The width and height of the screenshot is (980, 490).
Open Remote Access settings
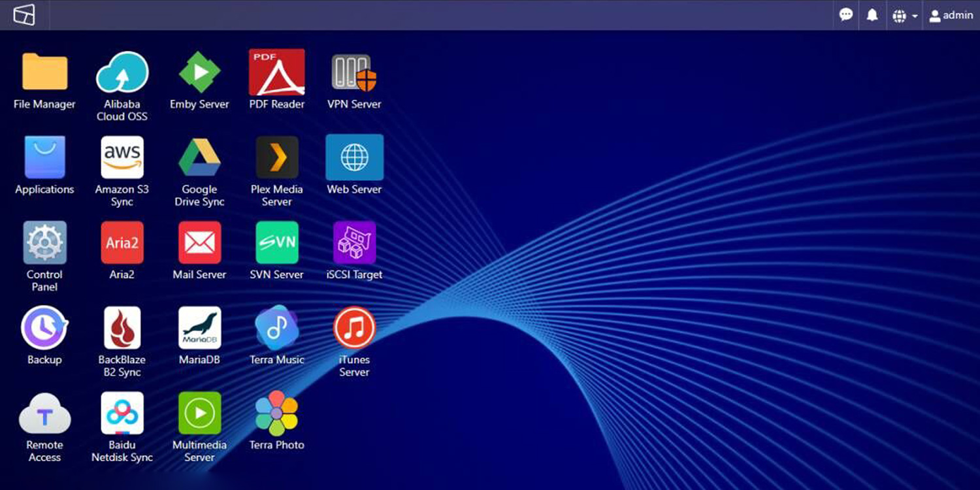44,413
